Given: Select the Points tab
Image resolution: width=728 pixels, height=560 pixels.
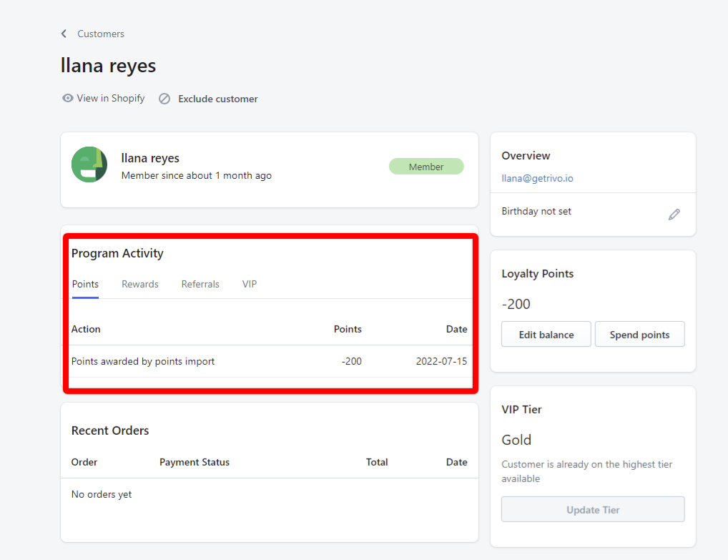Looking at the screenshot, I should point(85,284).
